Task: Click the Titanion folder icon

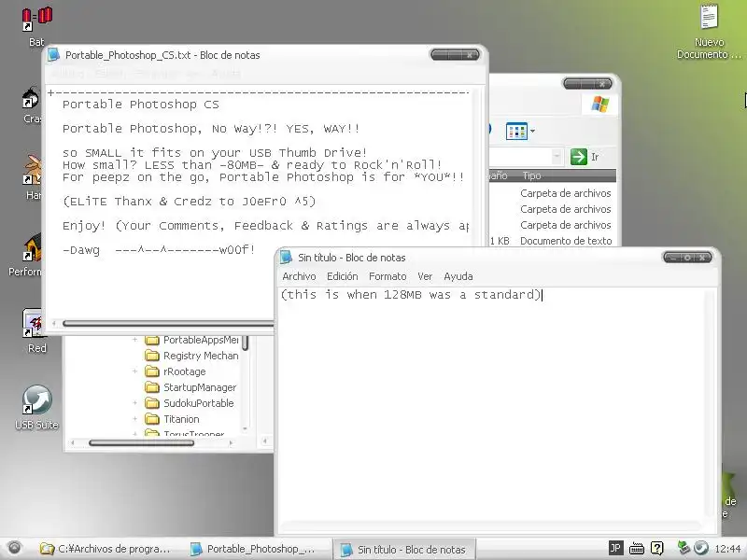Action: point(152,419)
